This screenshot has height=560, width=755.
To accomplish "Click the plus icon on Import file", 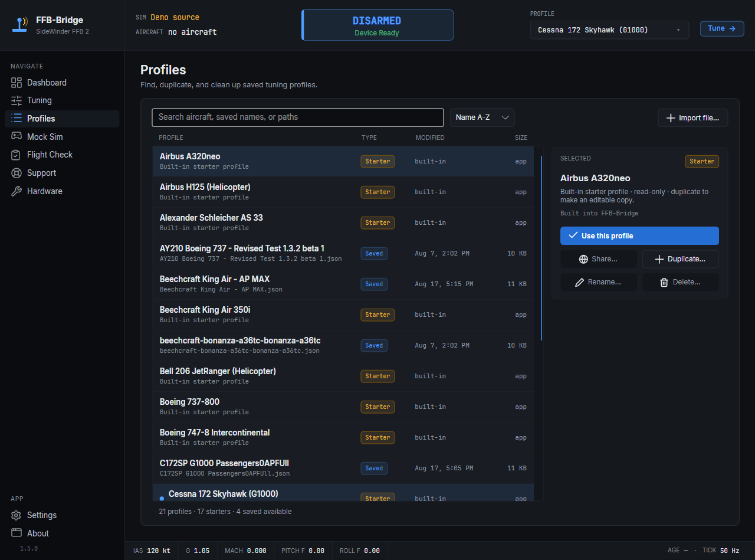I will coord(671,118).
